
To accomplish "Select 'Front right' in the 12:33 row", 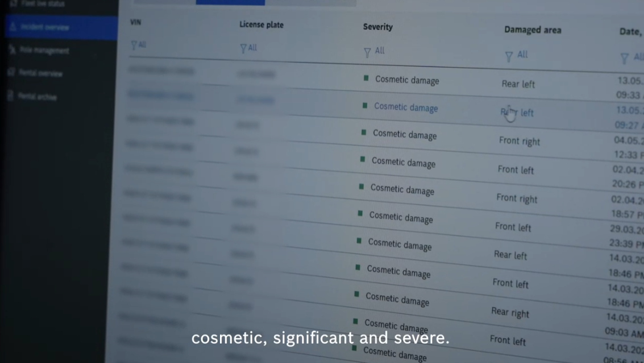I will (x=520, y=141).
